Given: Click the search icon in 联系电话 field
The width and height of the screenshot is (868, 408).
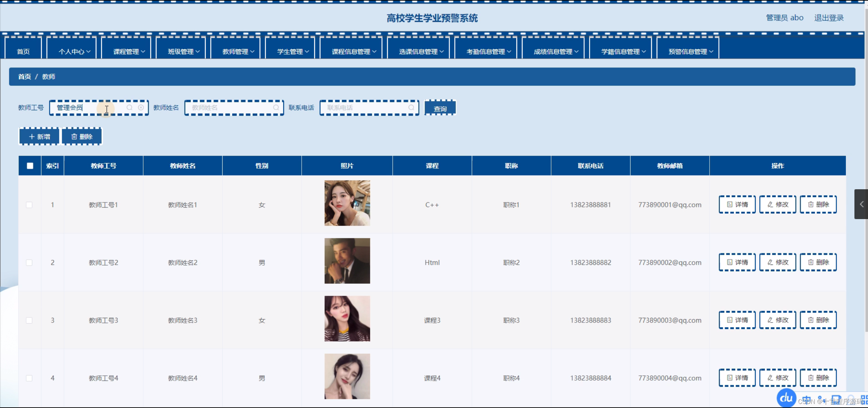Looking at the screenshot, I should coord(411,108).
